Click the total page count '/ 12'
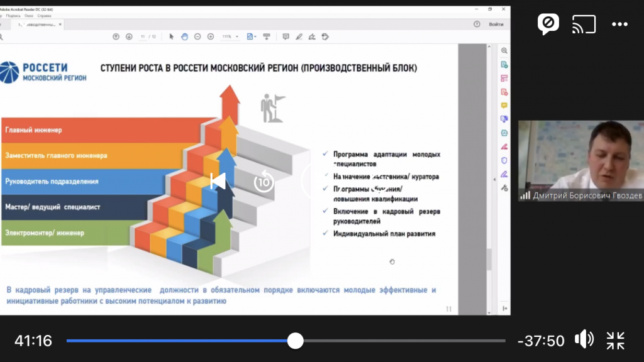Image resolution: width=644 pixels, height=362 pixels. click(x=152, y=36)
